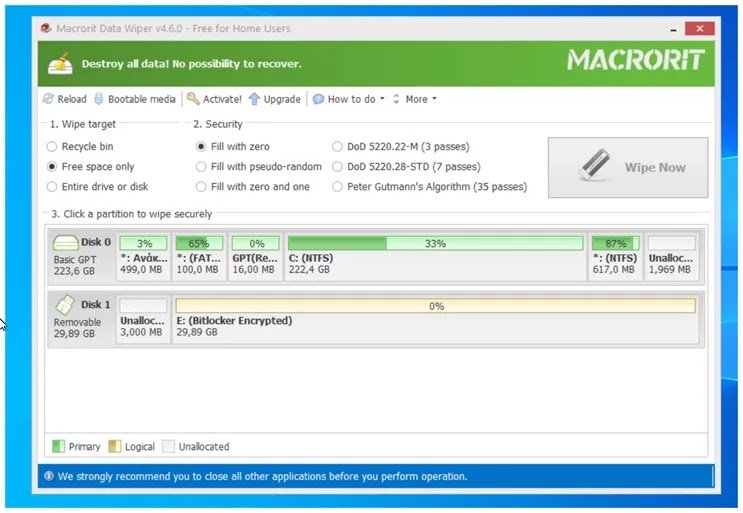743x513 pixels.
Task: Click the Activate key icon
Action: coord(193,99)
